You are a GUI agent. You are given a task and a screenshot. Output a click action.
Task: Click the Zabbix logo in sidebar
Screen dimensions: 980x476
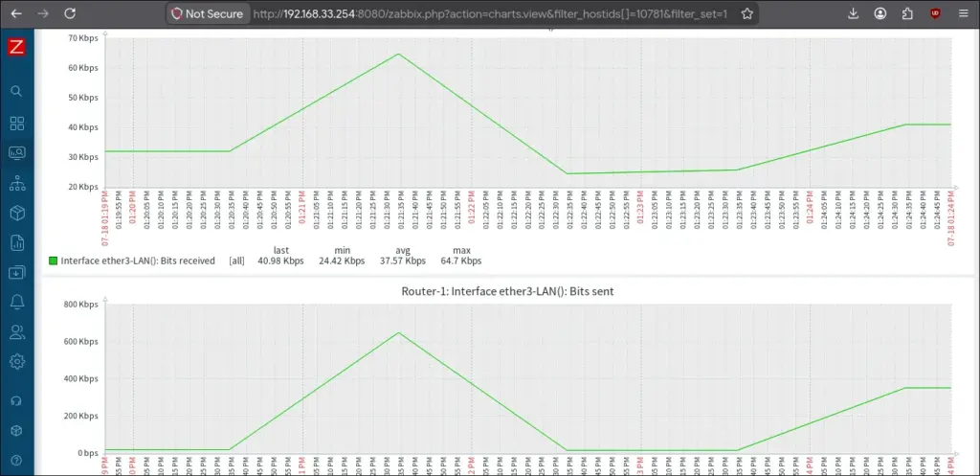point(16,48)
